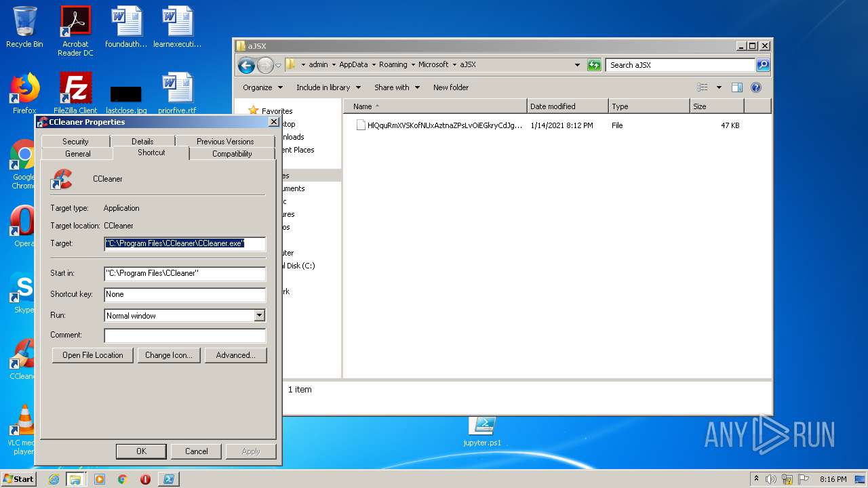Open Explorer help via the question-mark icon
This screenshot has height=488, width=868.
tap(756, 87)
